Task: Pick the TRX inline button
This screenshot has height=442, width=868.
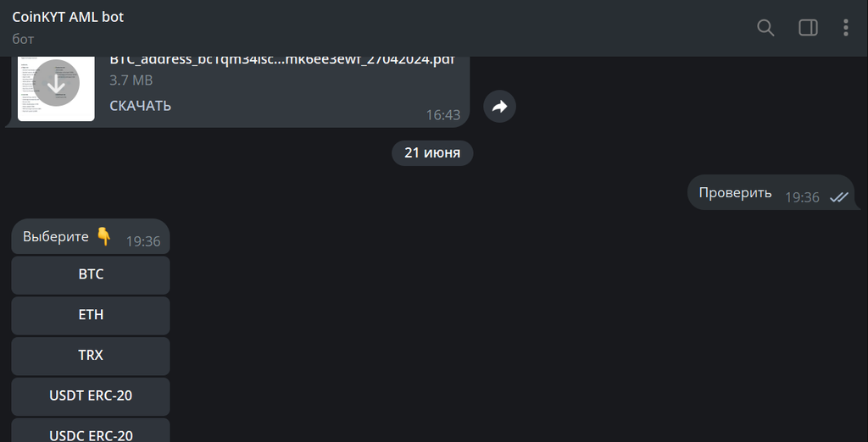Action: [91, 356]
